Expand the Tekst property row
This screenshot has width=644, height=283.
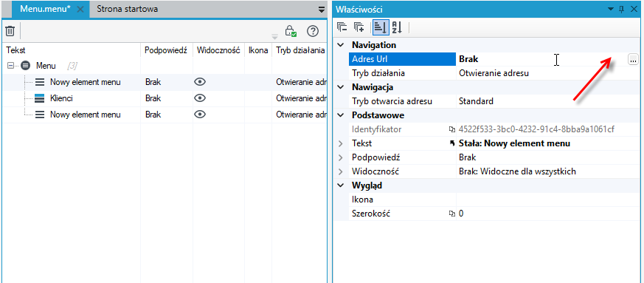coord(341,143)
